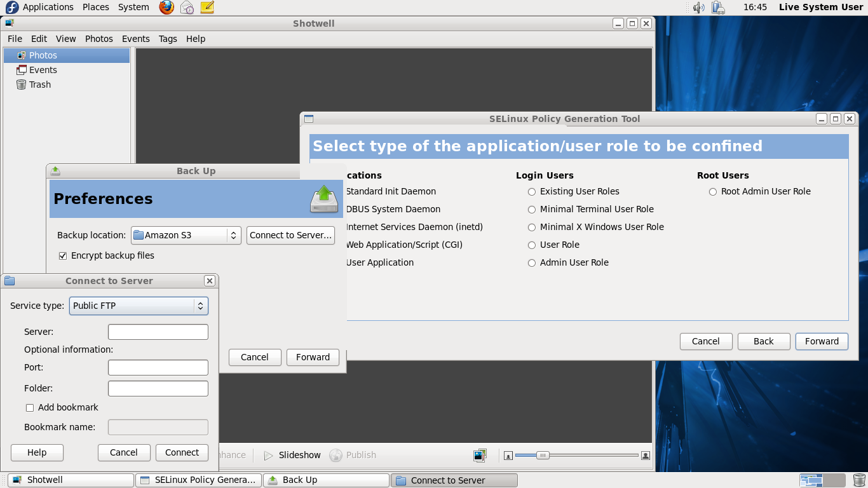868x488 pixels.
Task: Click the Publish globe icon in Shotwell
Action: [x=336, y=455]
